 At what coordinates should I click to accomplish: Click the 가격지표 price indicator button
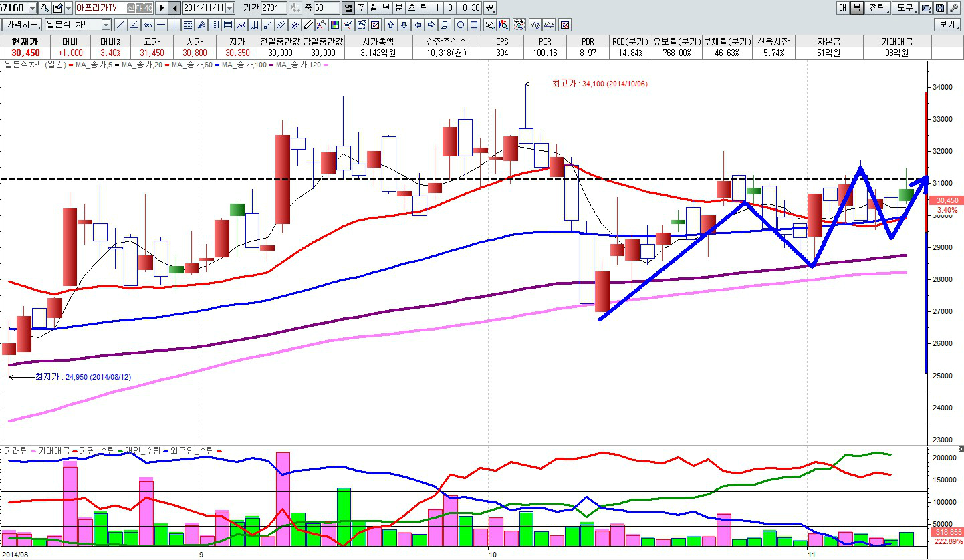[22, 25]
